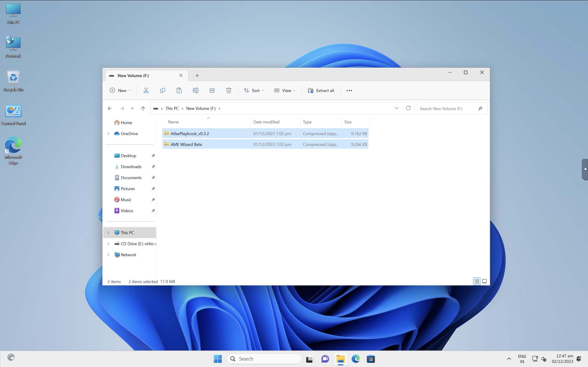588x367 pixels.
Task: Click the Extract all toolbar icon
Action: click(x=321, y=90)
